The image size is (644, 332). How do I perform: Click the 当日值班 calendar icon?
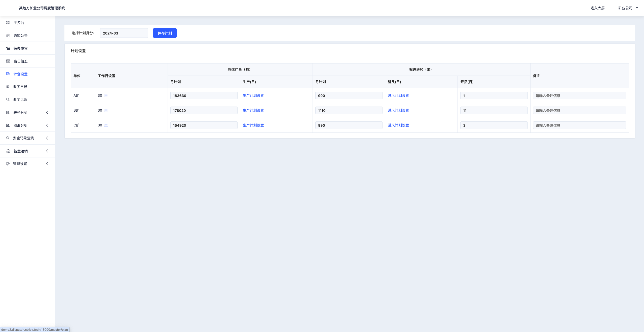tap(8, 61)
